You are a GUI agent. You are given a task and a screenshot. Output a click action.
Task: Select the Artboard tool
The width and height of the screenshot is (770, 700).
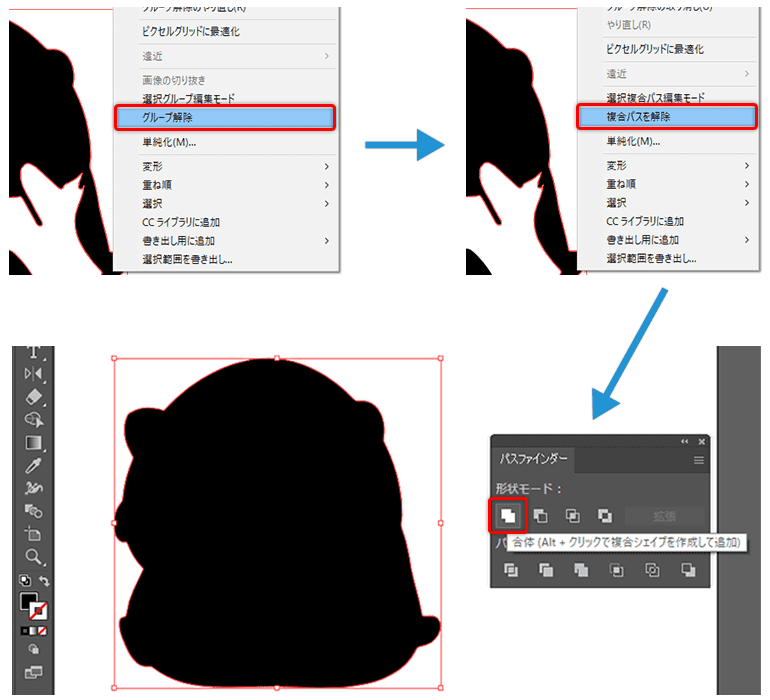point(33,533)
